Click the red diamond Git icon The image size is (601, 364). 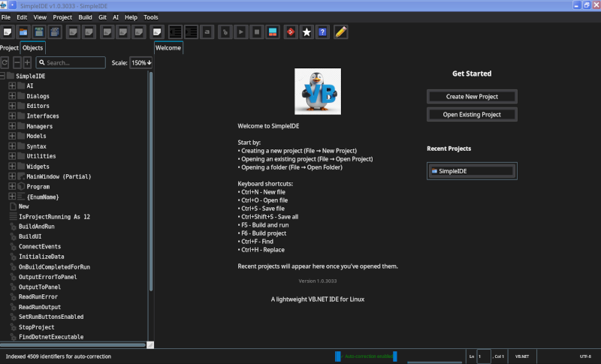(291, 32)
